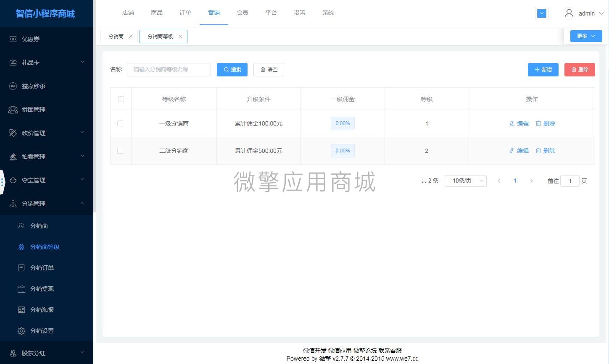The image size is (609, 364).
Task: Focus the 分销商等级名称 search input
Action: (x=169, y=70)
